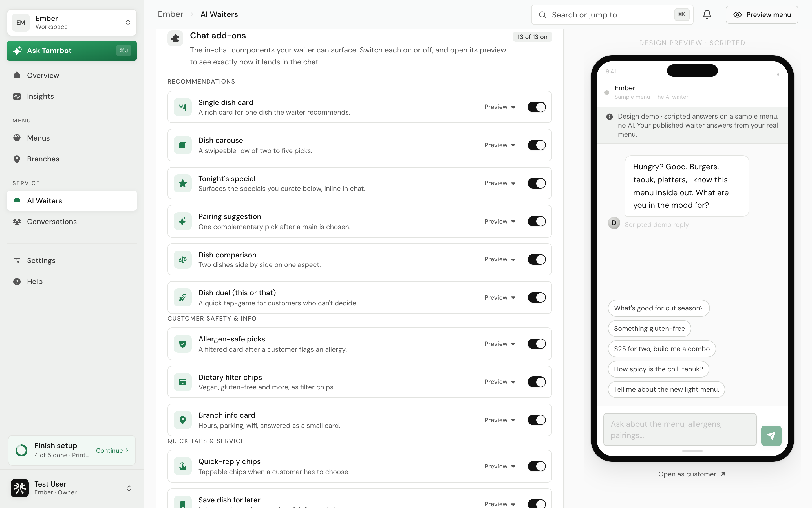Expand Preview for Dish duel
The image size is (812, 508).
click(x=500, y=298)
